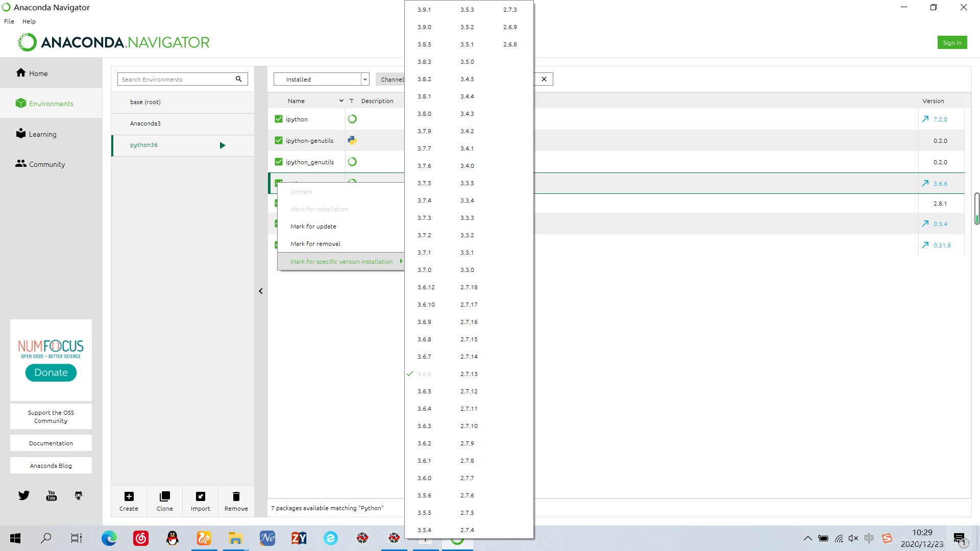Click the Sign in button

point(952,43)
